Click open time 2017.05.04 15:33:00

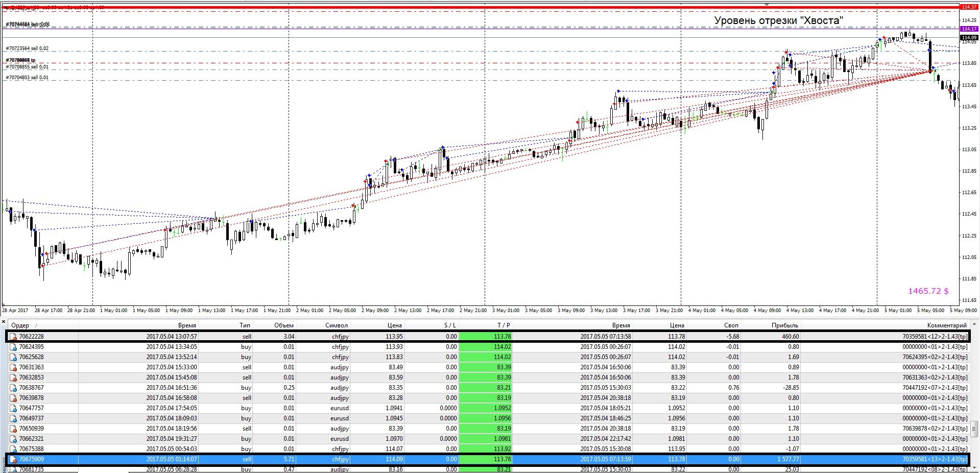pyautogui.click(x=171, y=367)
